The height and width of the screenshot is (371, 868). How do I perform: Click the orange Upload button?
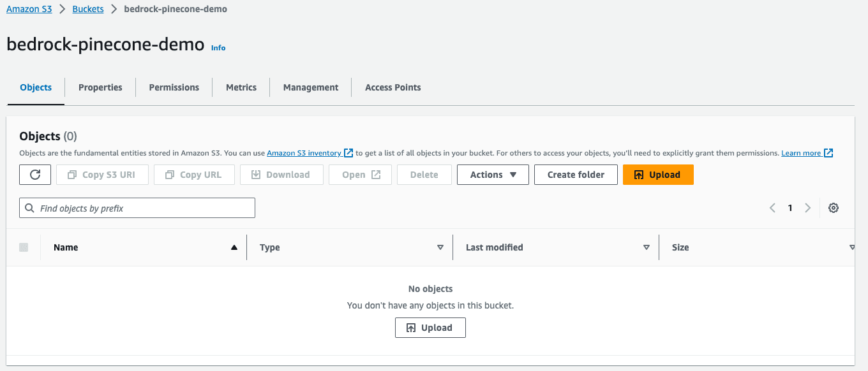pyautogui.click(x=657, y=175)
